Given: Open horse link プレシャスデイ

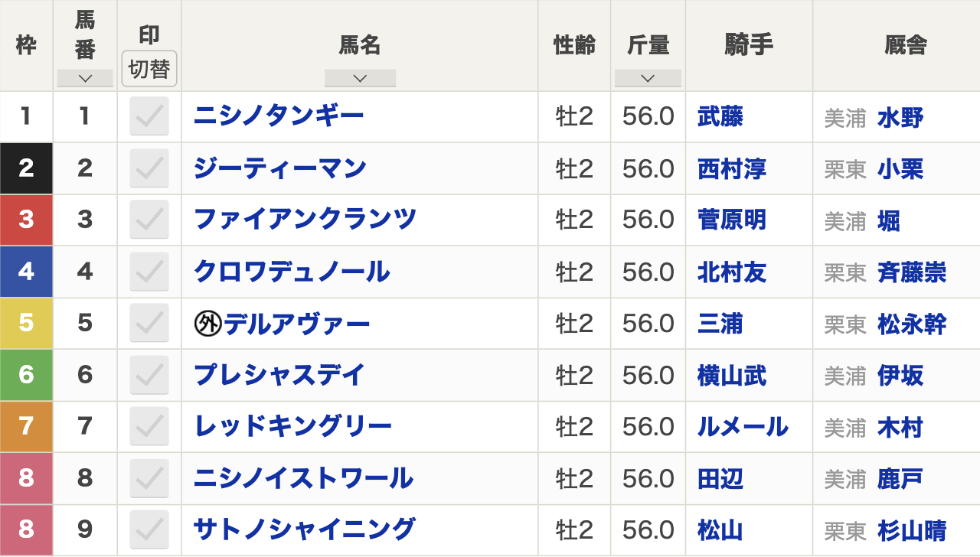Looking at the screenshot, I should (x=279, y=376).
